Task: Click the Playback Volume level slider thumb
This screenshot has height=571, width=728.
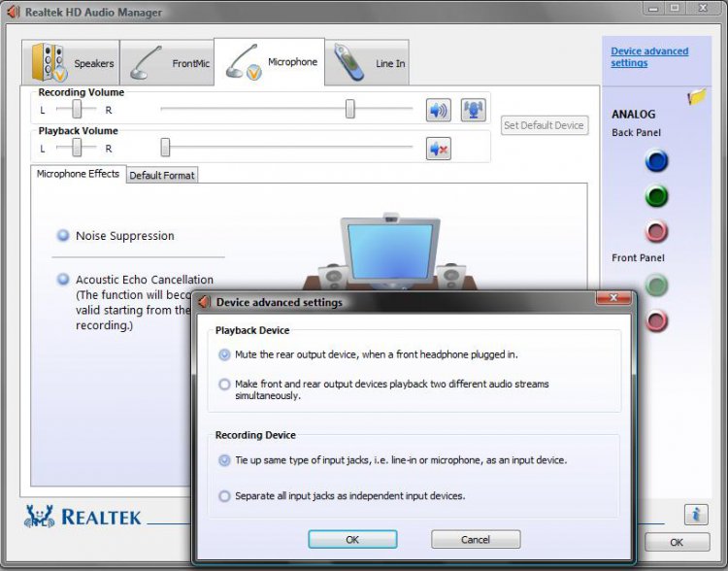Action: click(x=165, y=148)
